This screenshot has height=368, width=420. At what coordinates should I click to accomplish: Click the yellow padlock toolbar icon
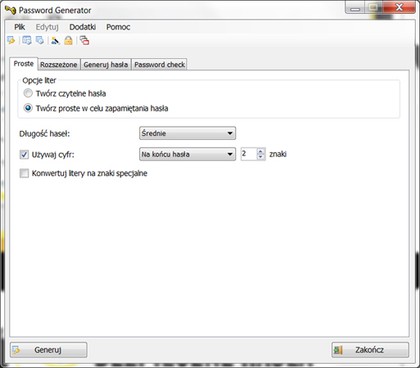coord(68,40)
